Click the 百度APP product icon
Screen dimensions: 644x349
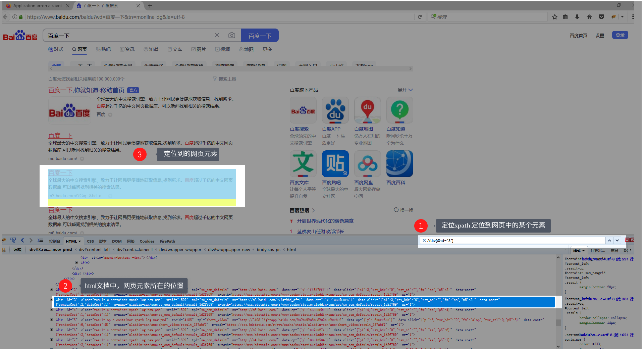pos(335,110)
